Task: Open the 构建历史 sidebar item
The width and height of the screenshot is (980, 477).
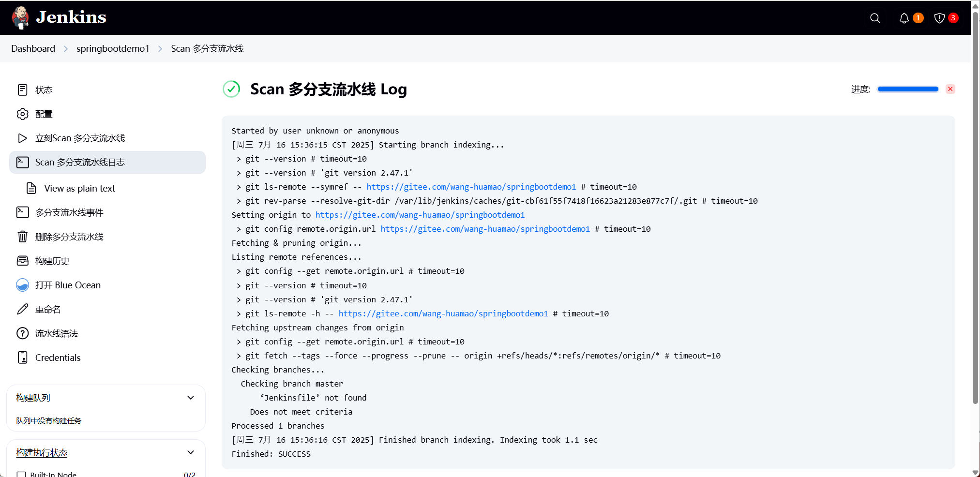Action: 107,261
